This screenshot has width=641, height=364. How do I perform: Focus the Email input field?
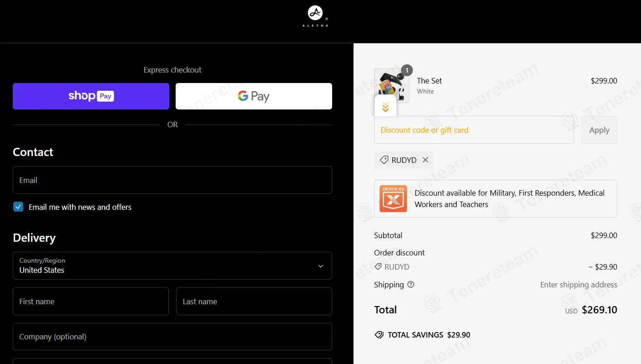coord(172,180)
